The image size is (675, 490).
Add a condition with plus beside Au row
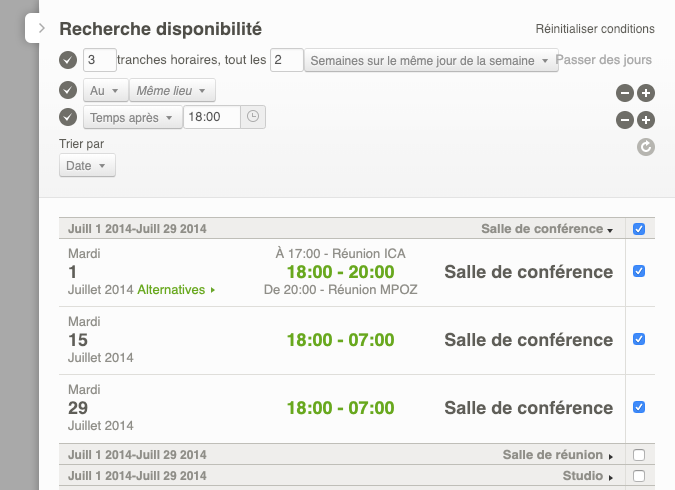[x=646, y=94]
